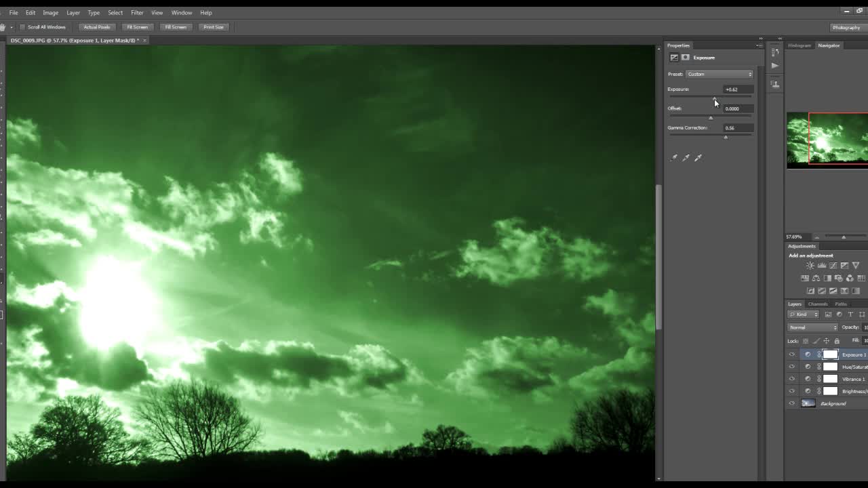The width and height of the screenshot is (868, 488).
Task: Open the Properties panel flyout menu
Action: (x=759, y=45)
